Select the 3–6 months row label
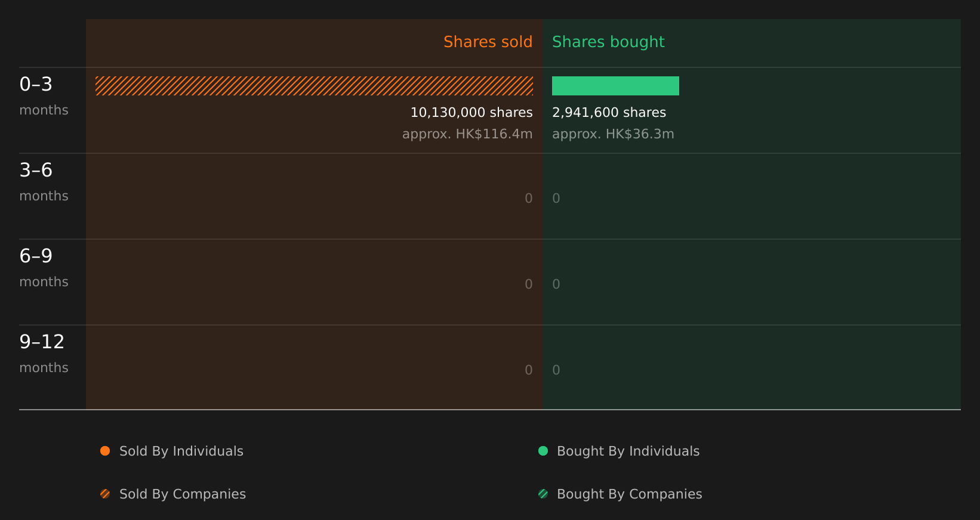 (44, 182)
